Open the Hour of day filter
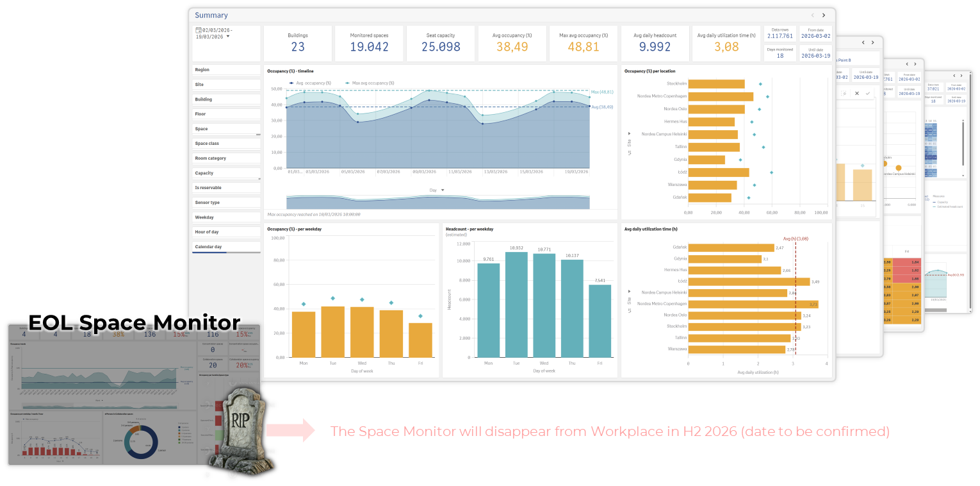Screen dimensions: 980x486 (226, 232)
